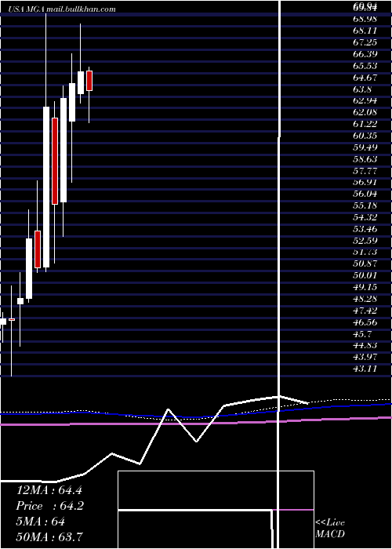Click the 'Price : 64.2' readout
Image resolution: width=392 pixels, height=549 pixels.
pyautogui.click(x=50, y=506)
